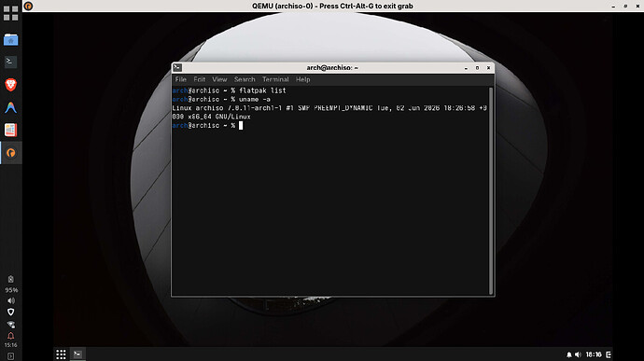Open the guest applications grid launcher
This screenshot has width=644, height=361.
coord(61,354)
